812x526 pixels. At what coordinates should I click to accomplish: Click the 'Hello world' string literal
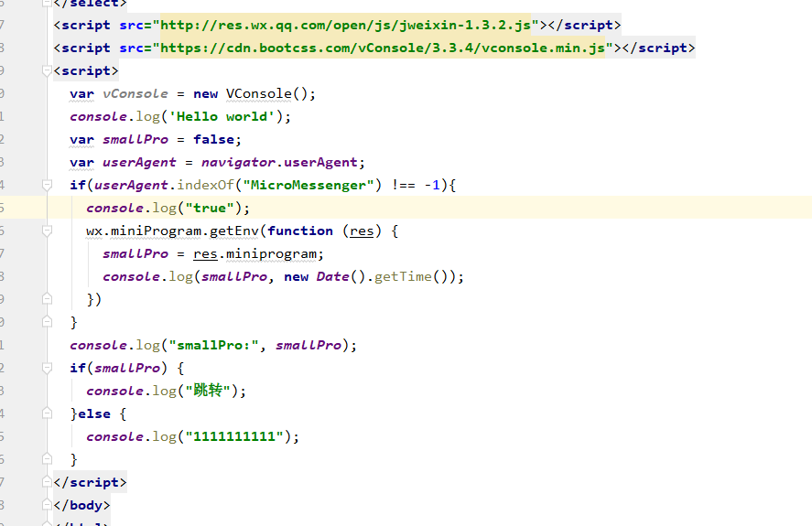pyautogui.click(x=222, y=116)
